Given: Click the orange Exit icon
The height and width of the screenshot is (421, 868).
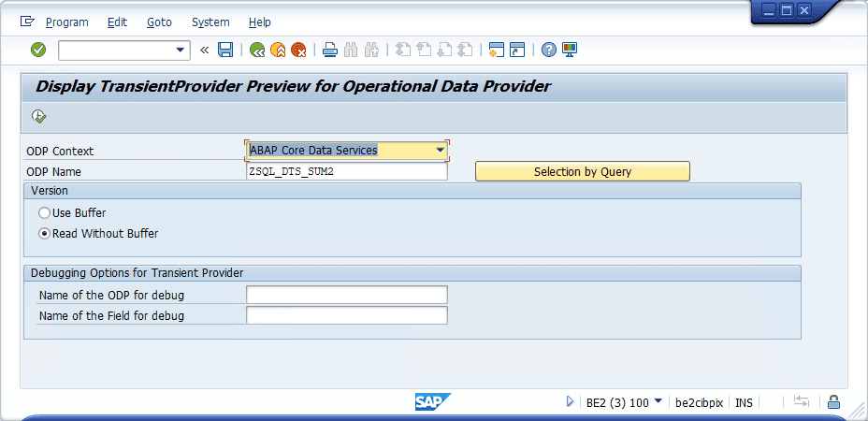Looking at the screenshot, I should [x=278, y=50].
